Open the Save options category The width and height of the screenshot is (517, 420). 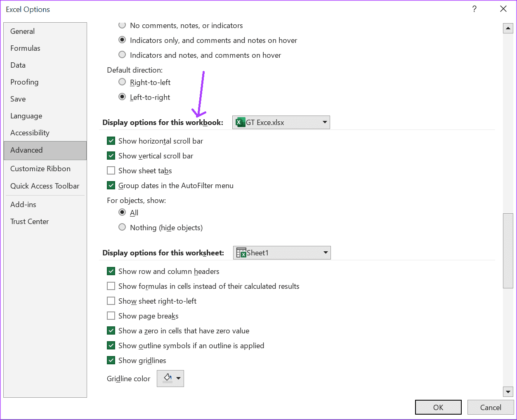45,99
